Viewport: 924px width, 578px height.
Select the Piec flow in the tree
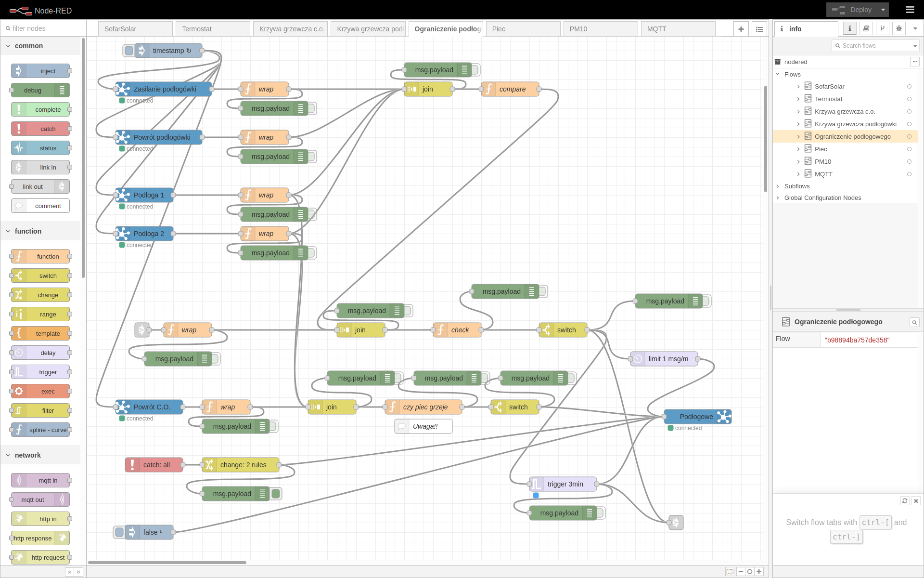coord(821,149)
